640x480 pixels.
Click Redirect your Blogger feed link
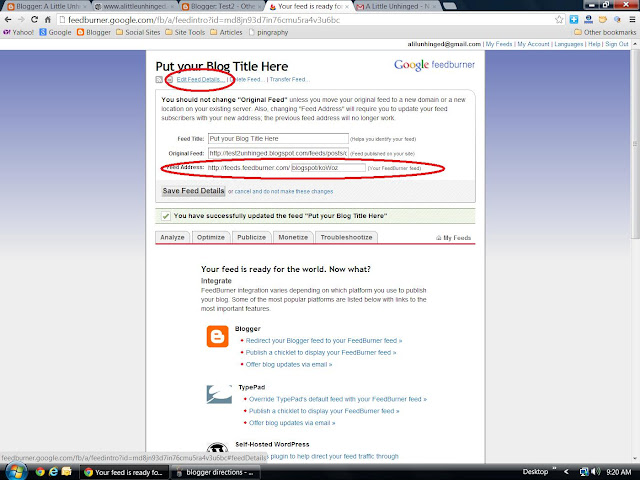point(324,340)
